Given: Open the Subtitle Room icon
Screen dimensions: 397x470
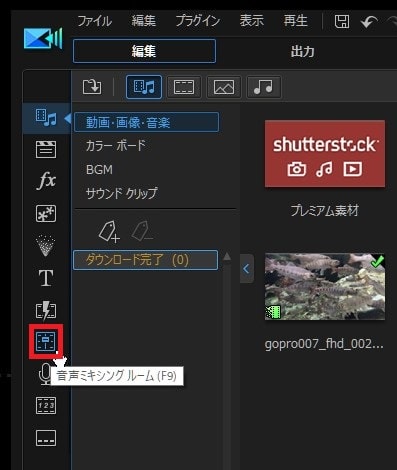Looking at the screenshot, I should click(46, 438).
